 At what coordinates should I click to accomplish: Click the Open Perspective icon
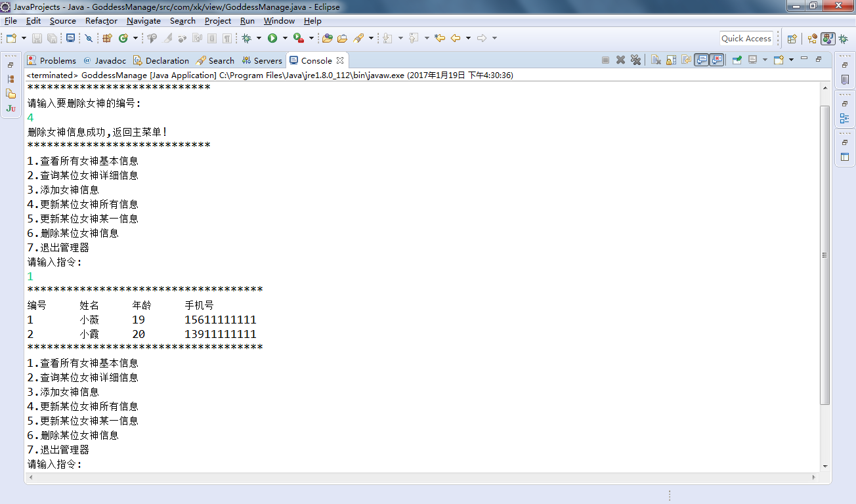tap(792, 39)
